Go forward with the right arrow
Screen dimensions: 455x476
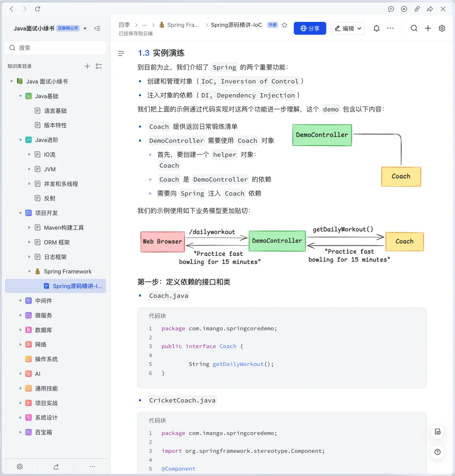[24, 9]
